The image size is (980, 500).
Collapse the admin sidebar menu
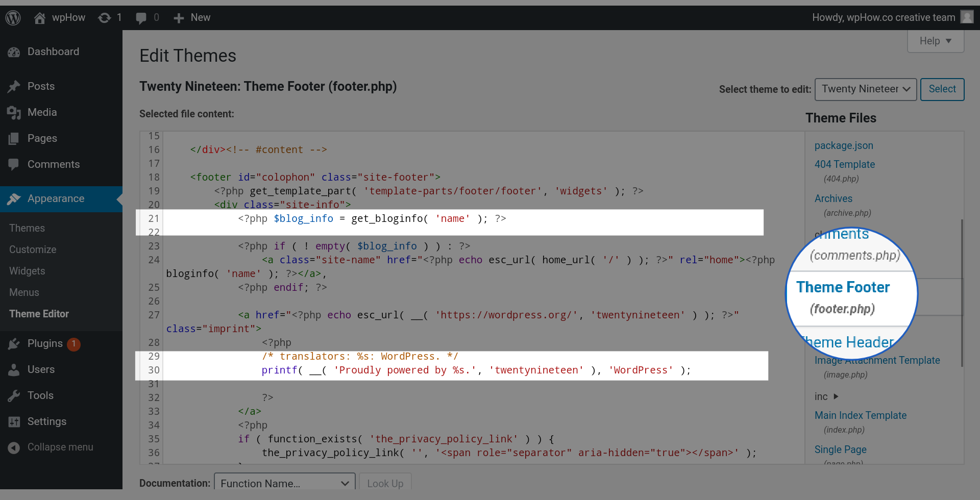60,447
